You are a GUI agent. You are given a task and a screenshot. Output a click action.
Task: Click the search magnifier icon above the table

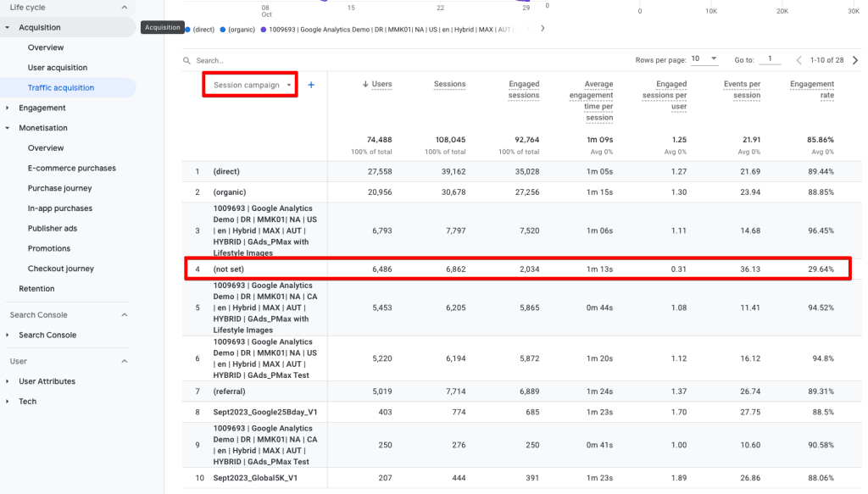point(187,61)
